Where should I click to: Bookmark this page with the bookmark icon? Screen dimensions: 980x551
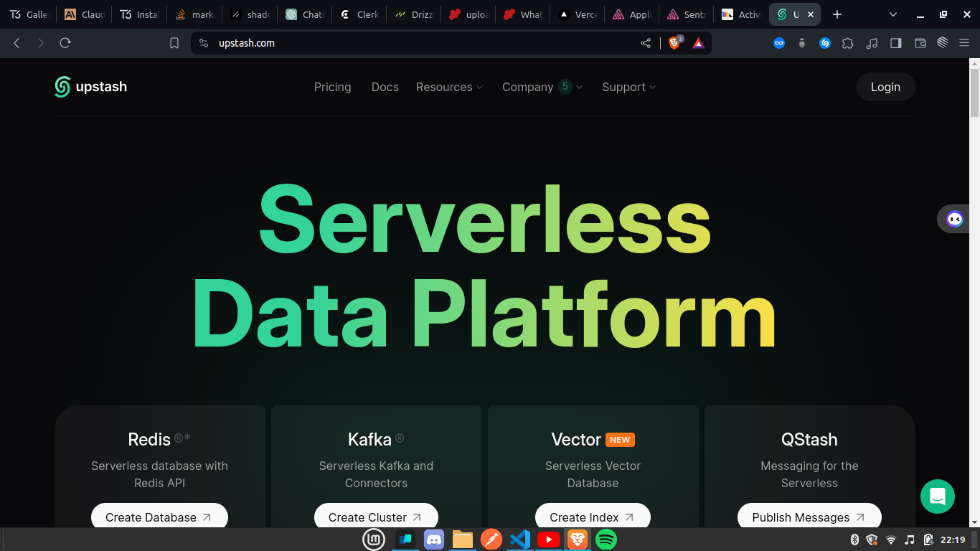click(x=174, y=43)
